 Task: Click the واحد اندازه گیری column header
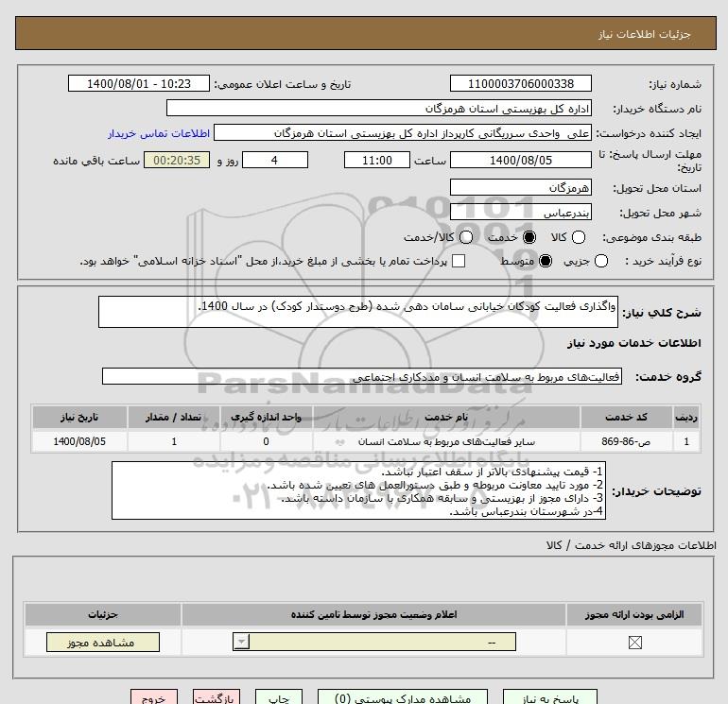click(x=266, y=417)
